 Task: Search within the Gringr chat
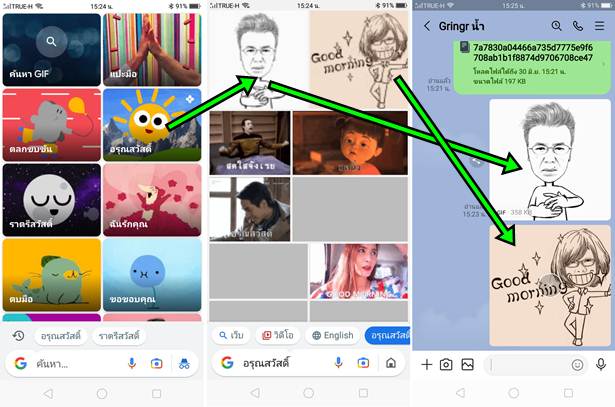click(556, 26)
